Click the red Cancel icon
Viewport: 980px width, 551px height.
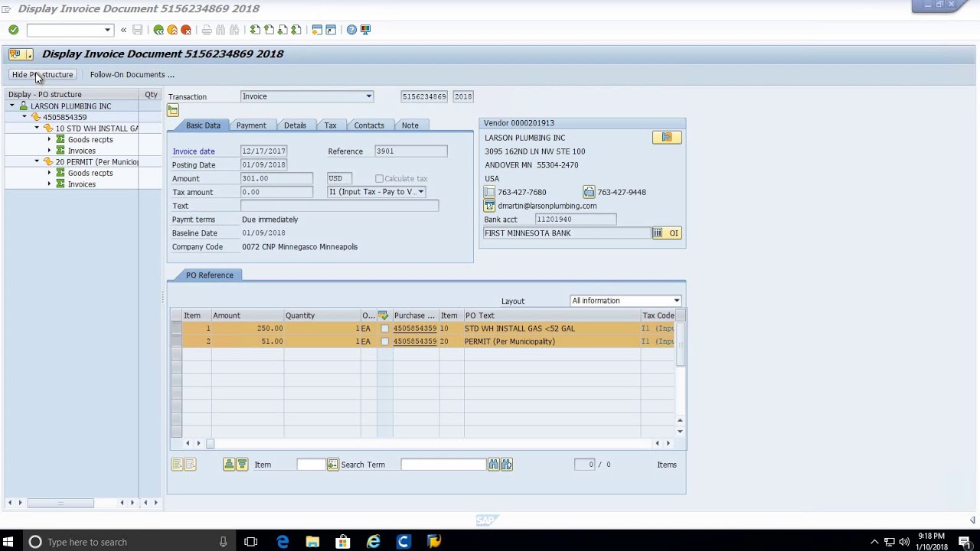click(186, 30)
